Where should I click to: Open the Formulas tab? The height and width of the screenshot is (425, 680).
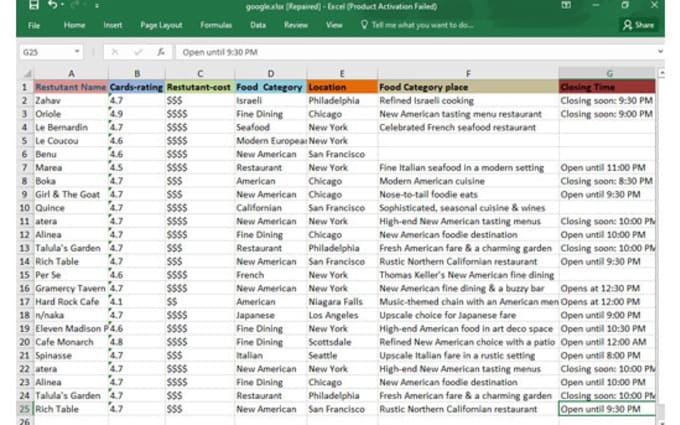point(216,25)
